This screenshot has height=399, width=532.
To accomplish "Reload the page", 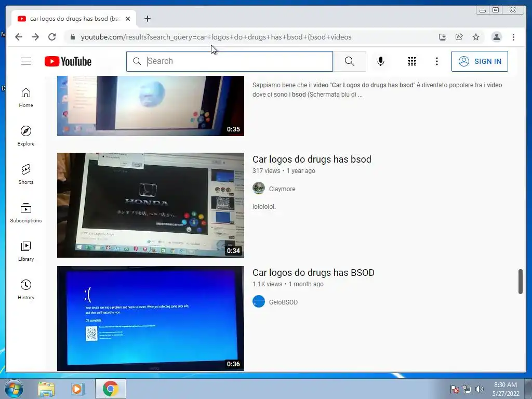I will (52, 37).
